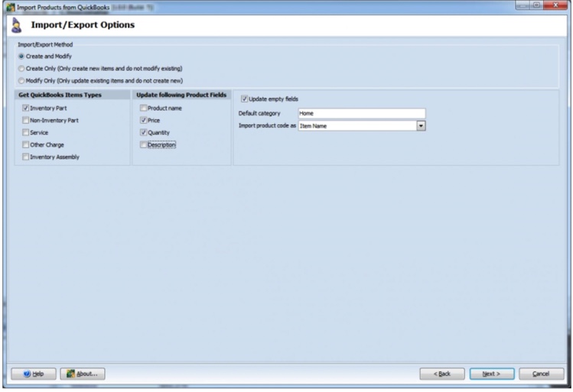Image resolution: width=573 pixels, height=392 pixels.
Task: Enable the Description field checkbox
Action: [x=143, y=145]
